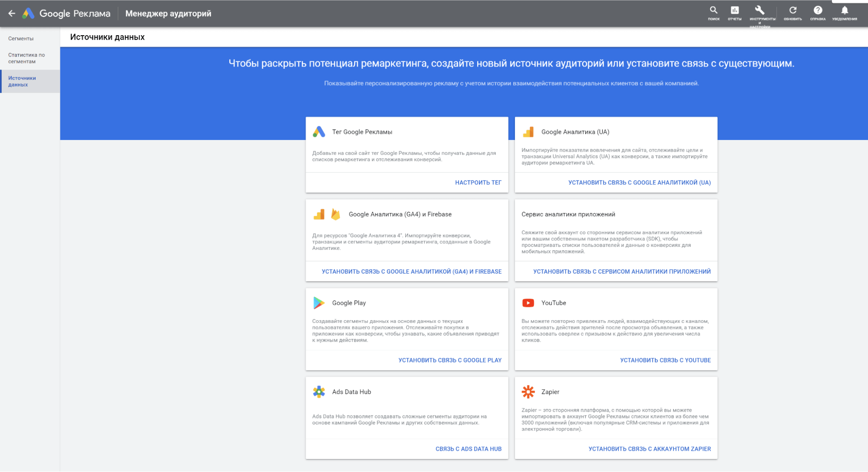Click the Google Play card description text
This screenshot has width=868, height=472.
[x=406, y=331]
